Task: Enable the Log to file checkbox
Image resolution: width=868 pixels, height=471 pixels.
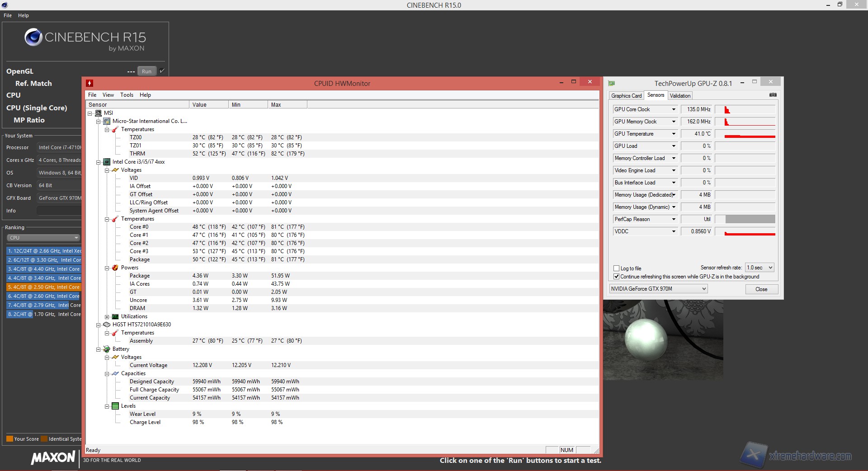Action: point(616,268)
